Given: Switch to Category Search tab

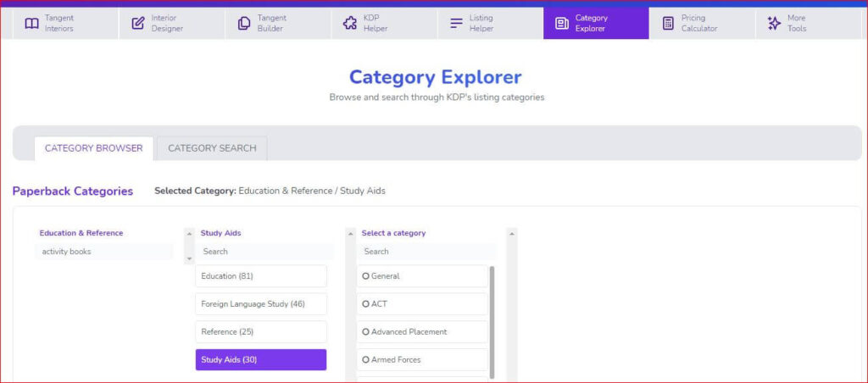Looking at the screenshot, I should pyautogui.click(x=212, y=148).
